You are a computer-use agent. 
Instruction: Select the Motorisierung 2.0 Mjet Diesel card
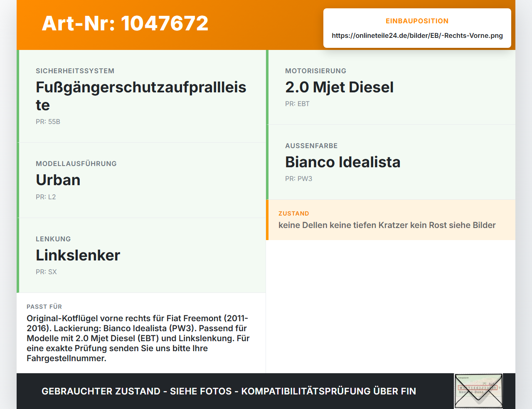click(391, 87)
